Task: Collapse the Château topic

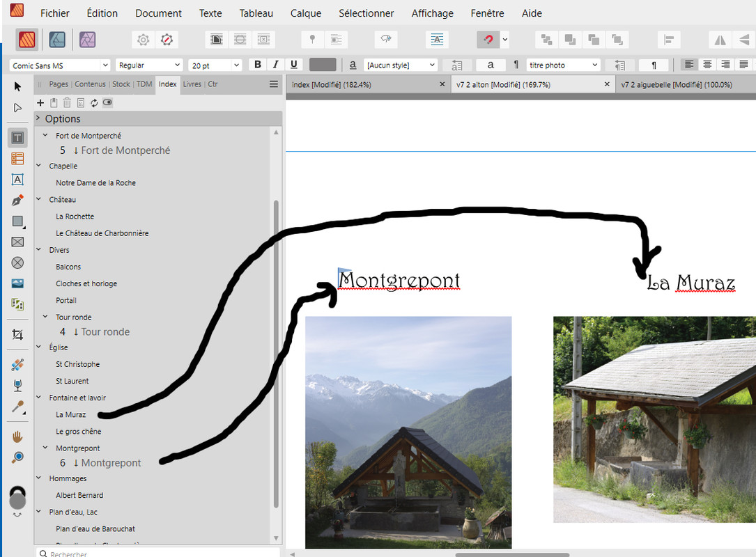Action: pyautogui.click(x=38, y=199)
